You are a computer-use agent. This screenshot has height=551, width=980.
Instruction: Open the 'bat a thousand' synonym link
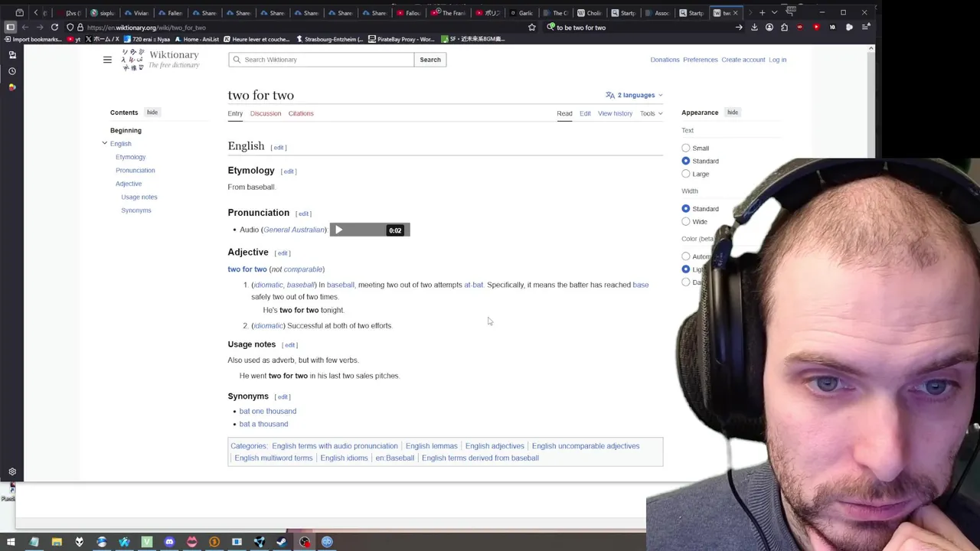264,424
